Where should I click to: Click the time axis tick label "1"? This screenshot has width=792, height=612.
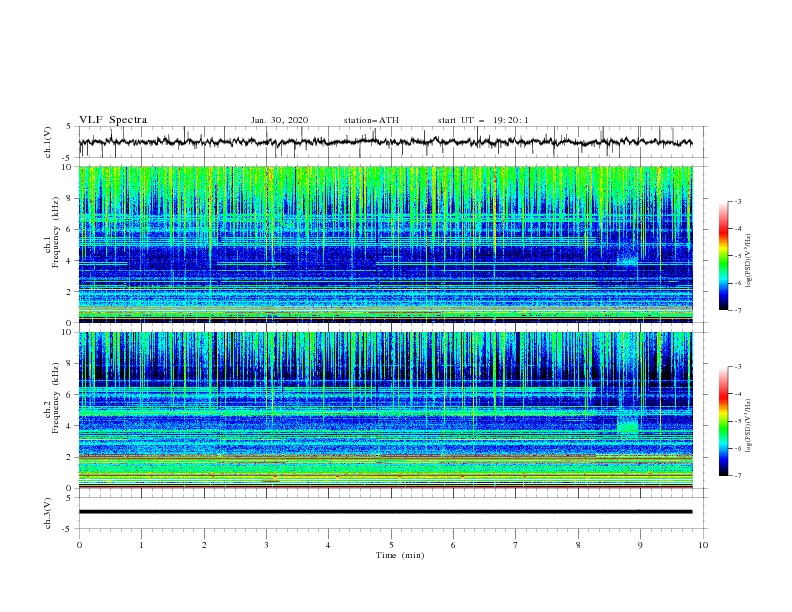[x=141, y=545]
